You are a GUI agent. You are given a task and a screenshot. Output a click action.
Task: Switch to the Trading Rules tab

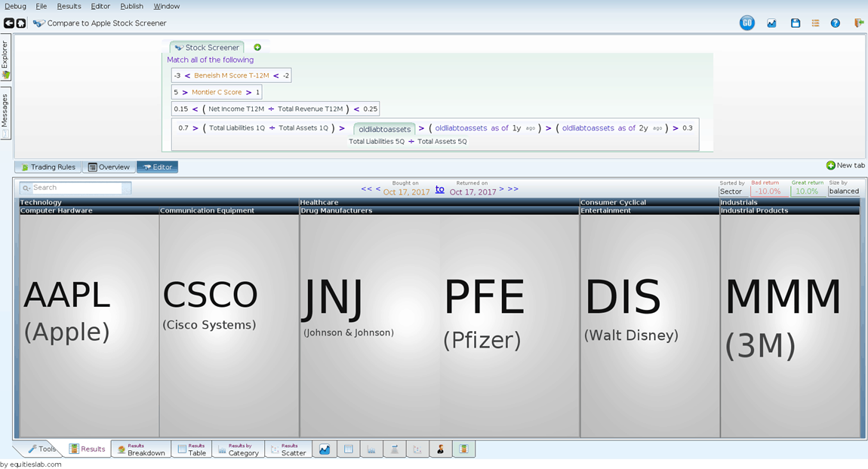tap(48, 167)
